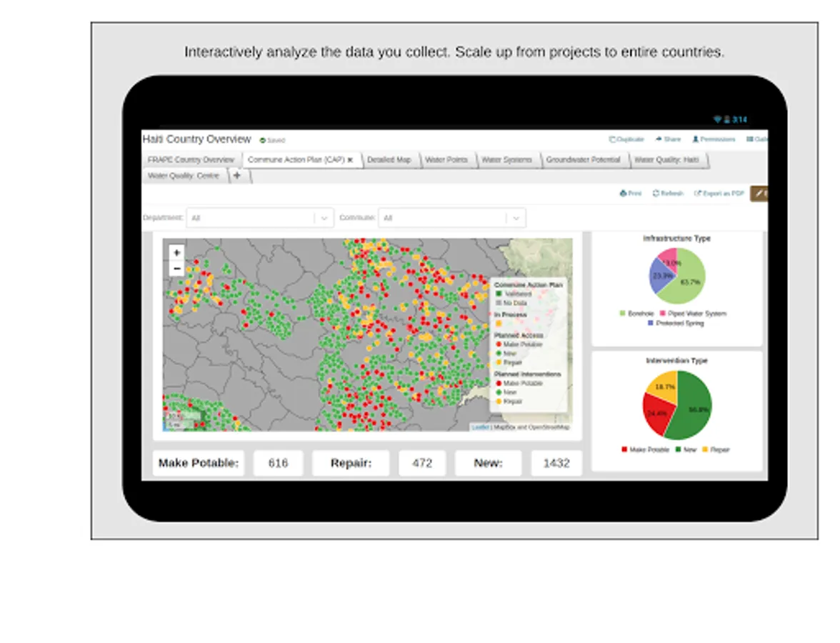Open the Department filter dropdown
Screen dimensions: 840x643
[260, 218]
